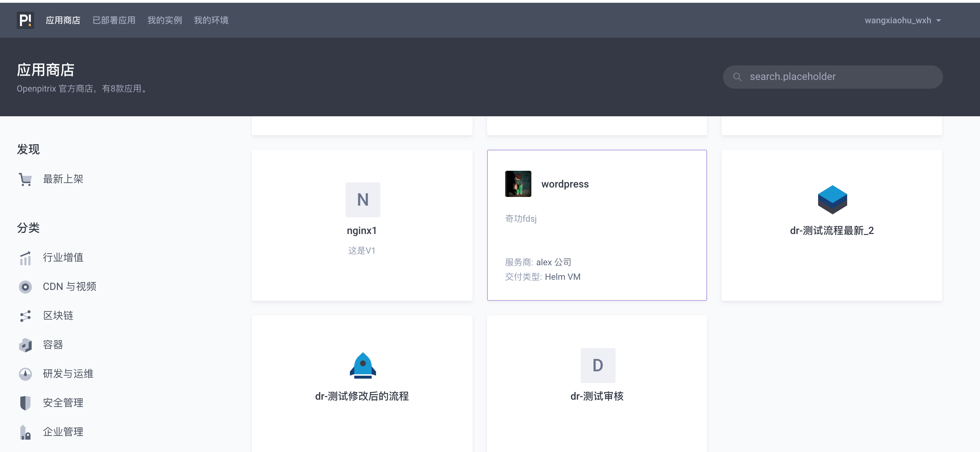Click the 行业增值 bar chart icon
Screen dimensions: 980x452
25,257
